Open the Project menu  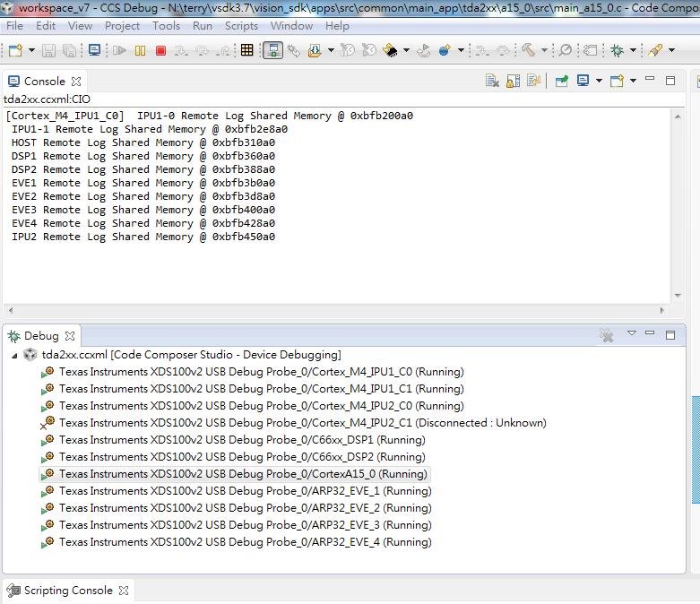122,26
